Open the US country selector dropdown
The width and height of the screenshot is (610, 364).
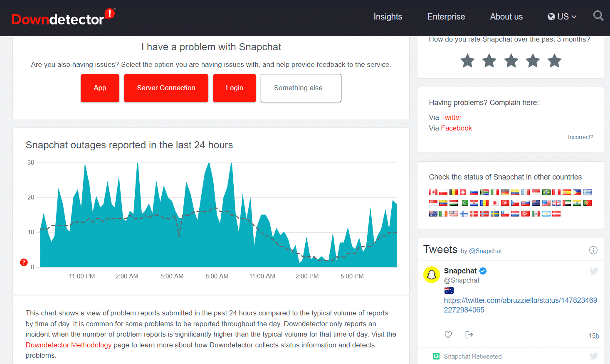[x=562, y=17]
